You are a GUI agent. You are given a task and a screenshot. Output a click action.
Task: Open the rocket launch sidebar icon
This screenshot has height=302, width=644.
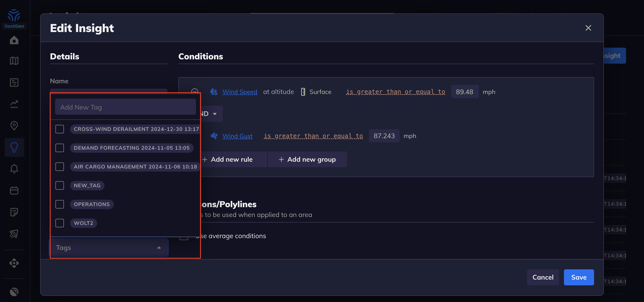click(14, 234)
